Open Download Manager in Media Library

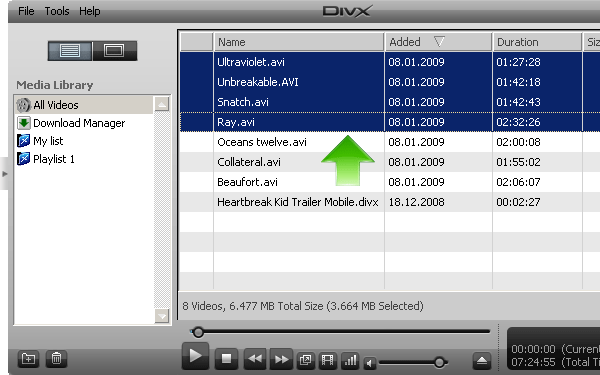79,123
